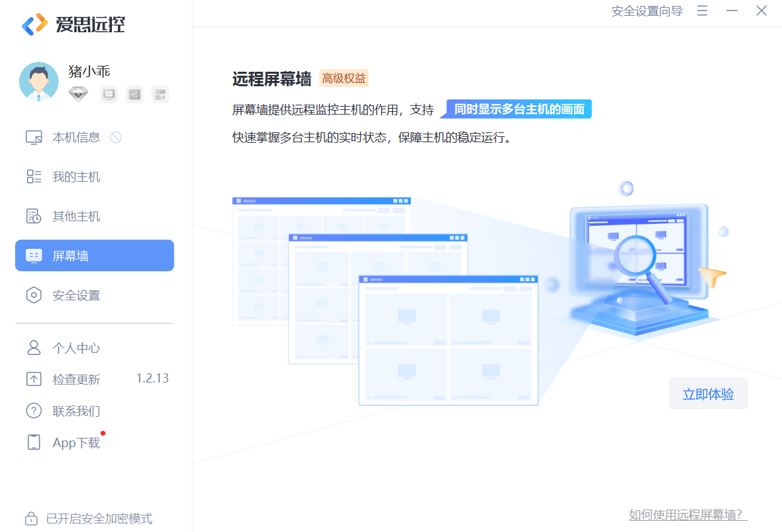
Task: Select 其他主机 in the sidebar
Action: [x=76, y=216]
